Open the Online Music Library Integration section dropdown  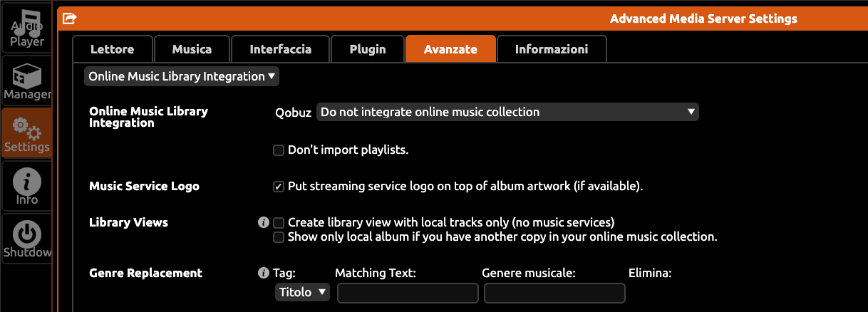click(182, 76)
